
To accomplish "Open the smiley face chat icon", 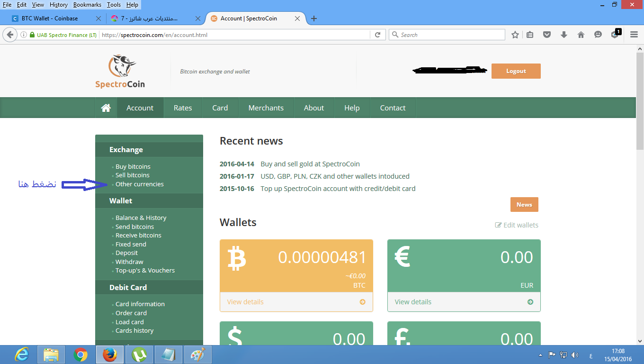I will pos(598,35).
